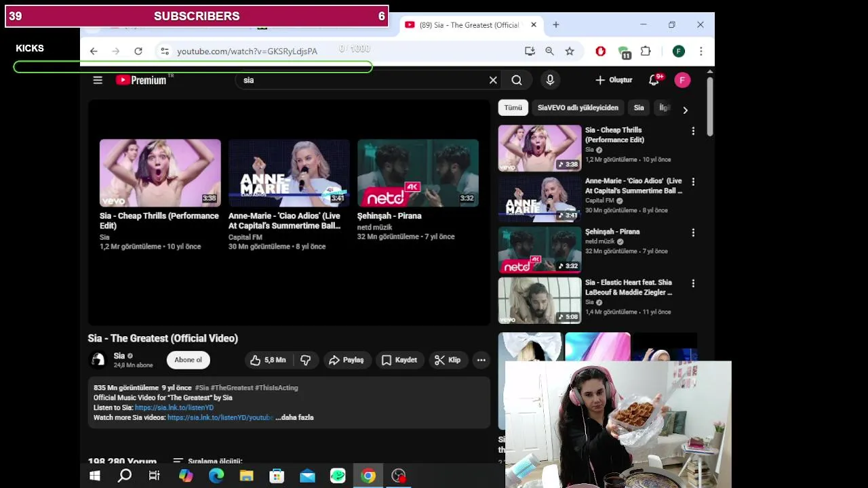Click the install app icon in address bar
Screen dimensions: 868x488
530,52
